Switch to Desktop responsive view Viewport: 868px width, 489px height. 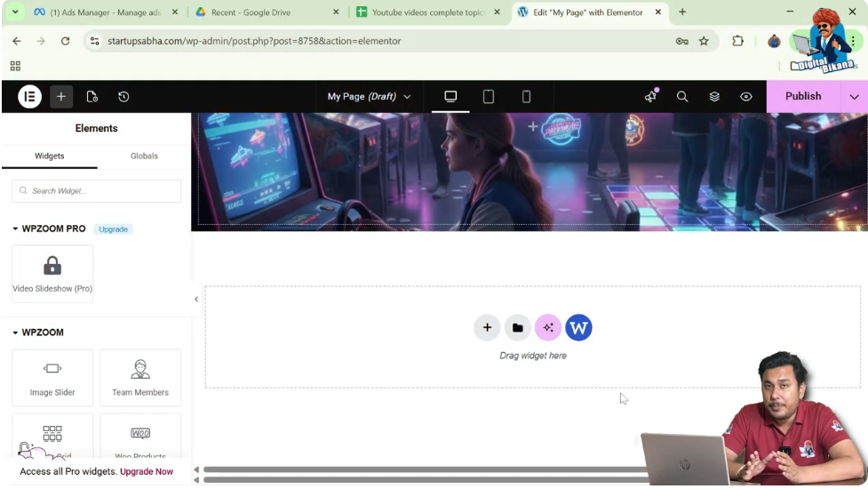(x=450, y=96)
